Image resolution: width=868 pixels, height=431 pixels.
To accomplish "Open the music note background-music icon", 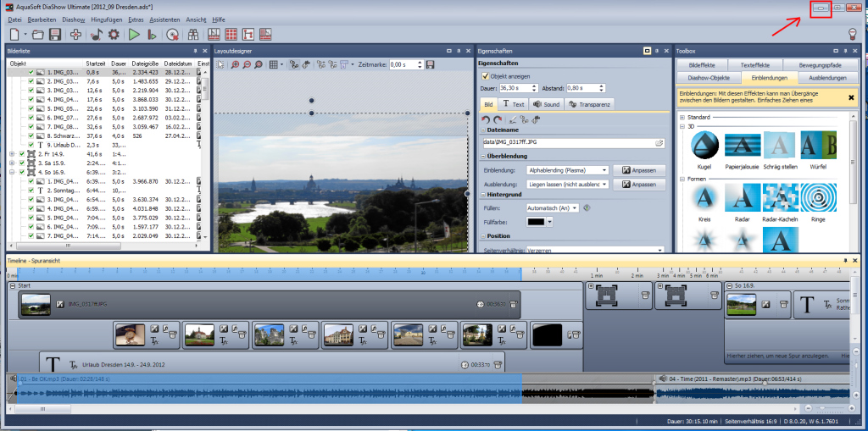I will 95,35.
